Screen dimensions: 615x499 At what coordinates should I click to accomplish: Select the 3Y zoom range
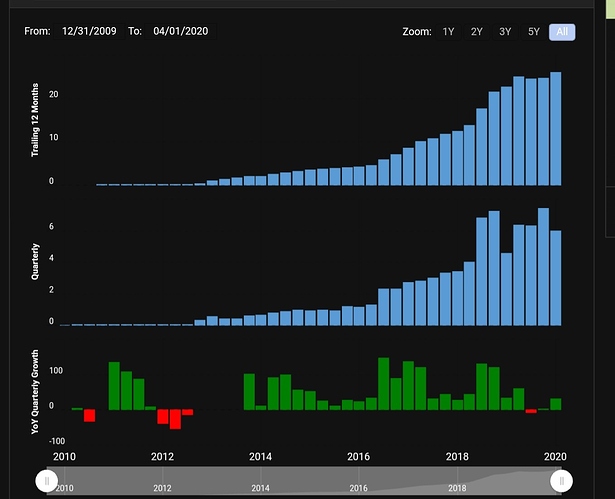click(x=505, y=32)
